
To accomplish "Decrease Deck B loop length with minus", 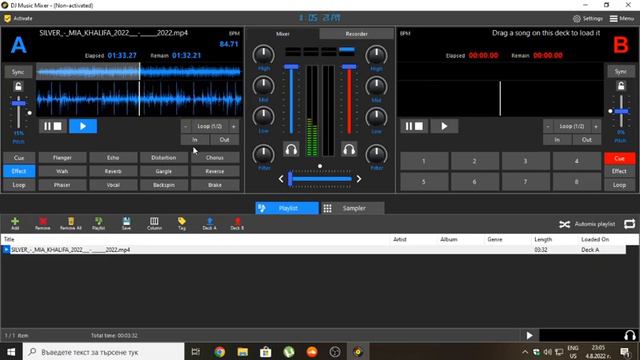I will 548,127.
